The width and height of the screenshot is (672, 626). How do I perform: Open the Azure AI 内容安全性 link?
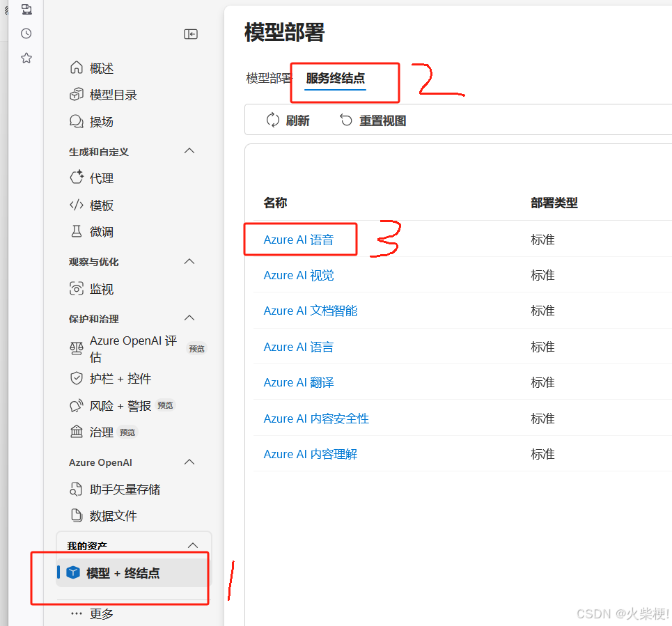click(x=316, y=418)
